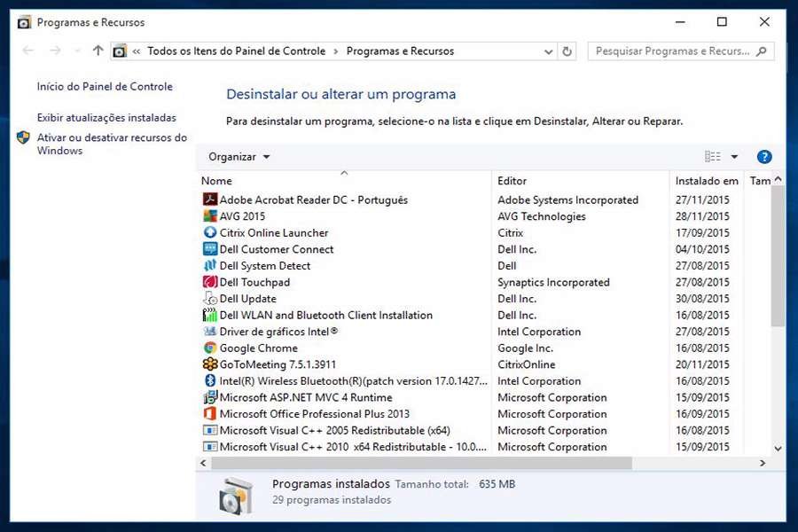Click the Intel Wireless Bluetooth icon
The width and height of the screenshot is (798, 532).
(x=210, y=380)
